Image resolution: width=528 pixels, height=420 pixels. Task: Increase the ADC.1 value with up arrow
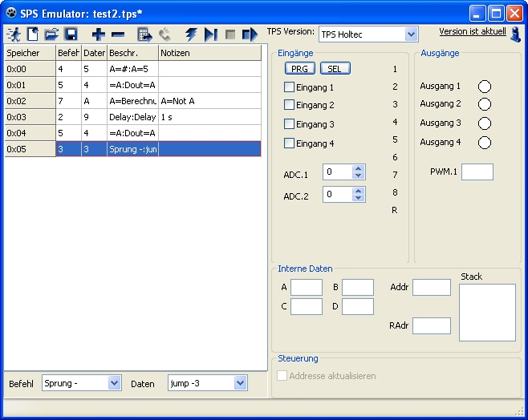click(x=358, y=168)
